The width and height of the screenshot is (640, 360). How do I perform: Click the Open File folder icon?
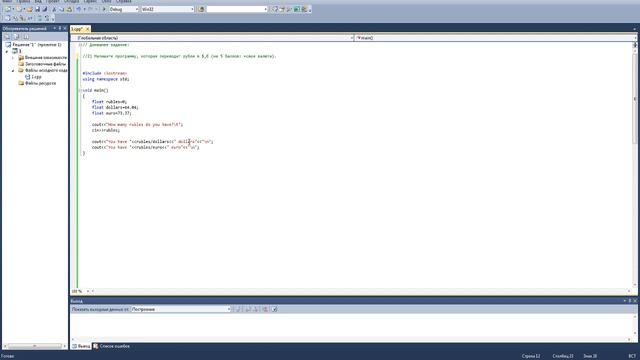tap(29, 9)
